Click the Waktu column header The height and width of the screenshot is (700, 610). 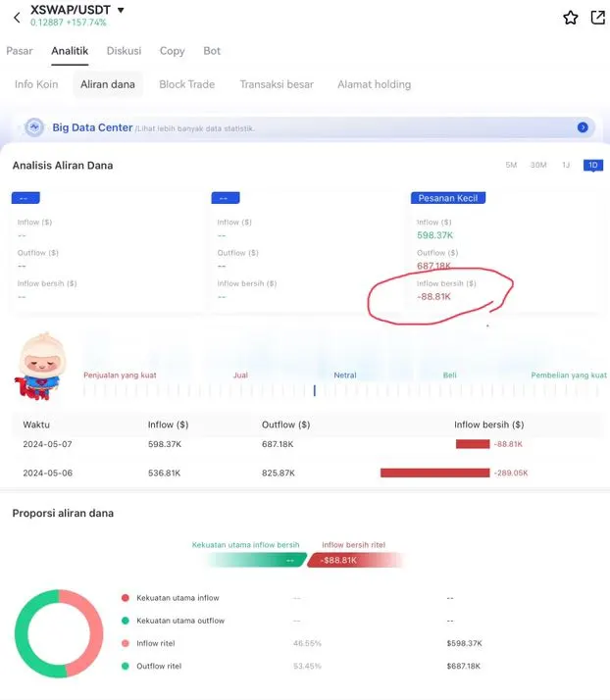point(36,425)
